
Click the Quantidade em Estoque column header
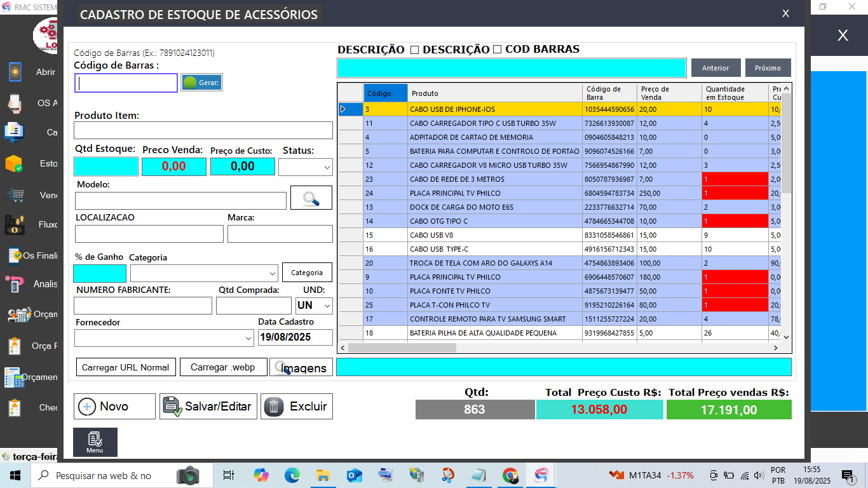click(735, 93)
